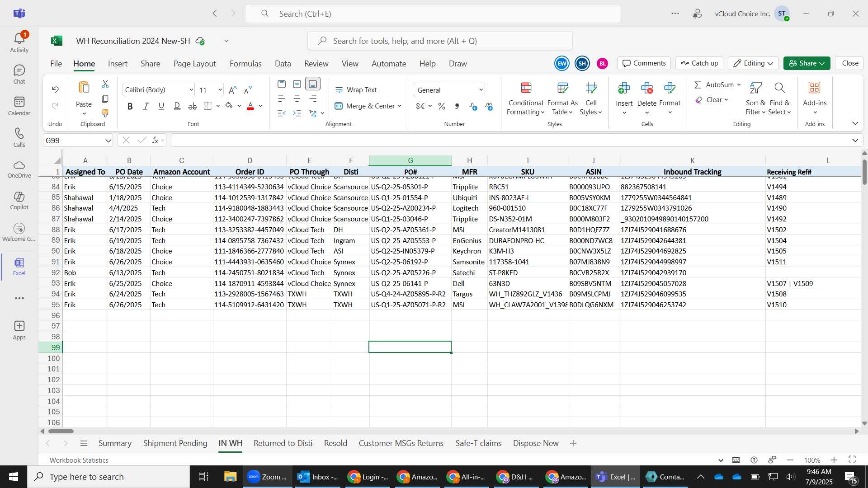Collapse the ribbon with the chevron
This screenshot has height=488, width=868.
[855, 123]
